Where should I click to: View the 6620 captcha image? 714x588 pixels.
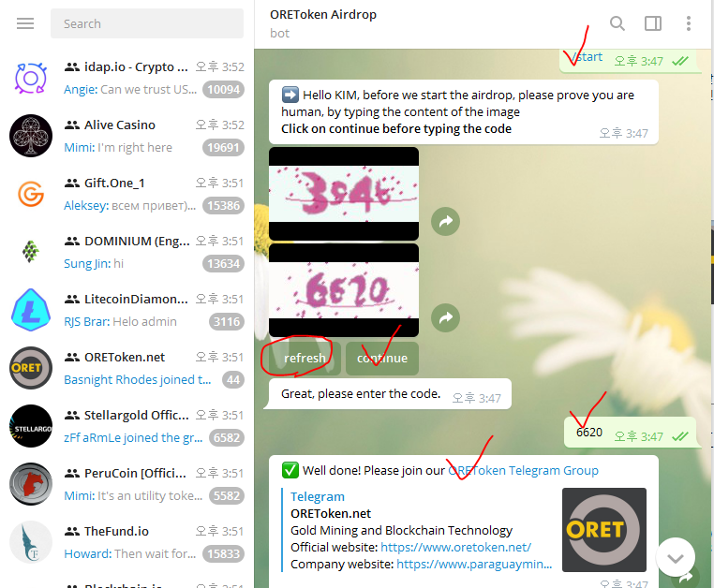pos(344,290)
